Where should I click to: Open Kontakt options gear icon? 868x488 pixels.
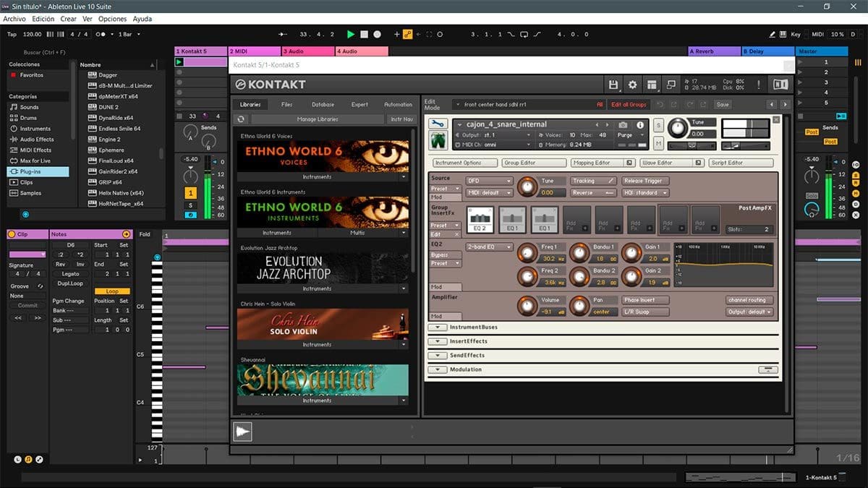click(632, 85)
